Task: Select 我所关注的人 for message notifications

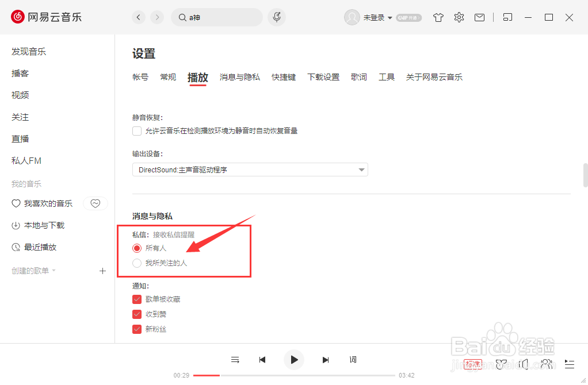Action: 137,263
